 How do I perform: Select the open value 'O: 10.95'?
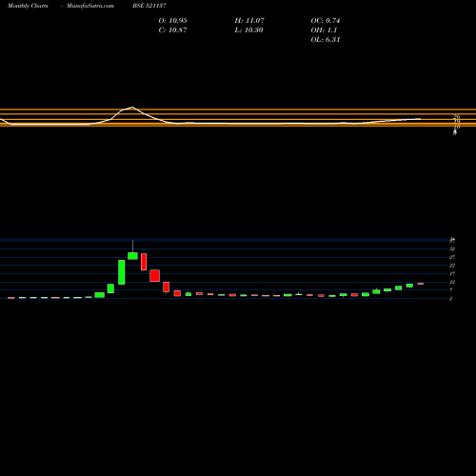pyautogui.click(x=172, y=21)
